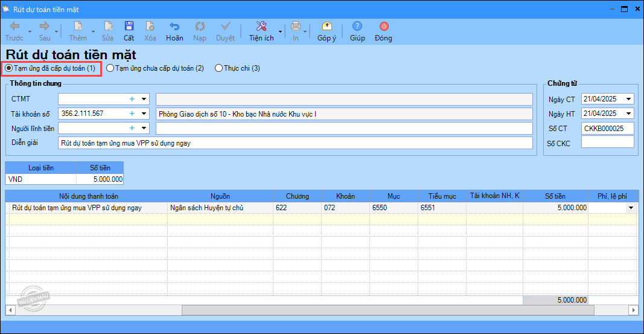Click the horizontal scrollbar thumb

coord(387,310)
